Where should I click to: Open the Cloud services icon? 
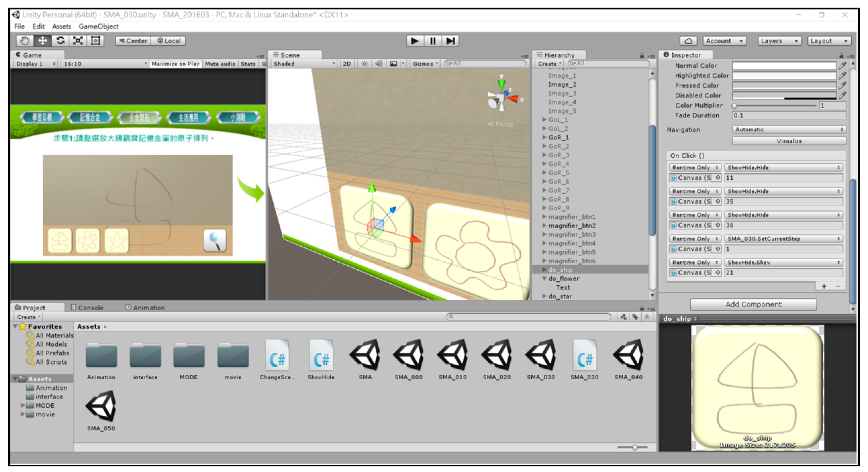click(688, 41)
